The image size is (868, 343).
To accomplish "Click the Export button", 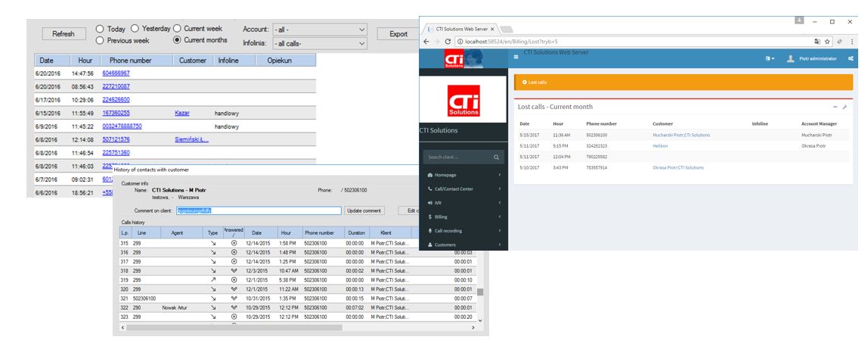I will point(398,34).
